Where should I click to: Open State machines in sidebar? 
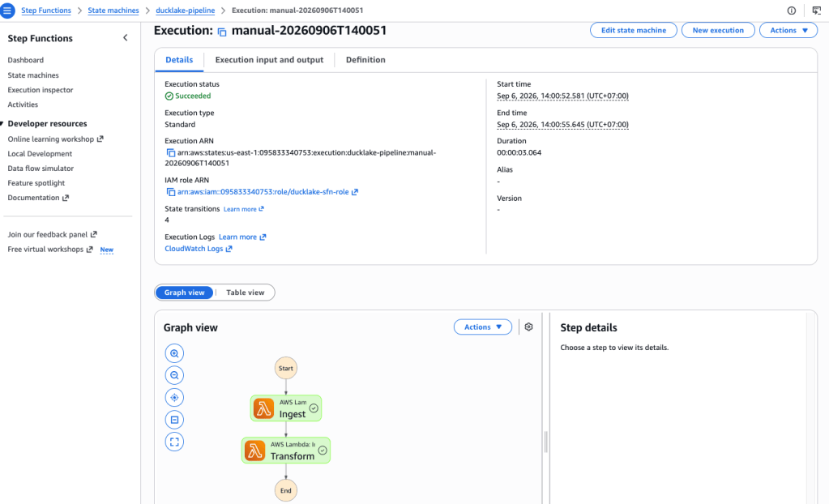pyautogui.click(x=32, y=75)
